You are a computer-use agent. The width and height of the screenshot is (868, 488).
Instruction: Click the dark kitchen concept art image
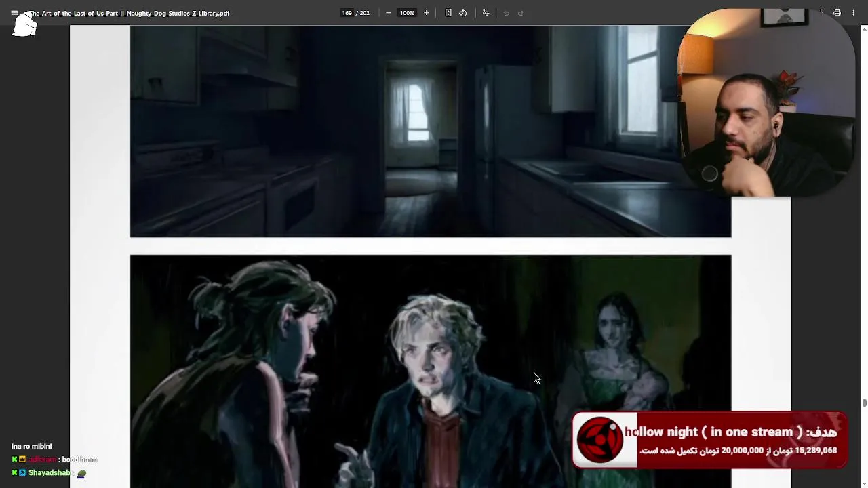tap(431, 131)
